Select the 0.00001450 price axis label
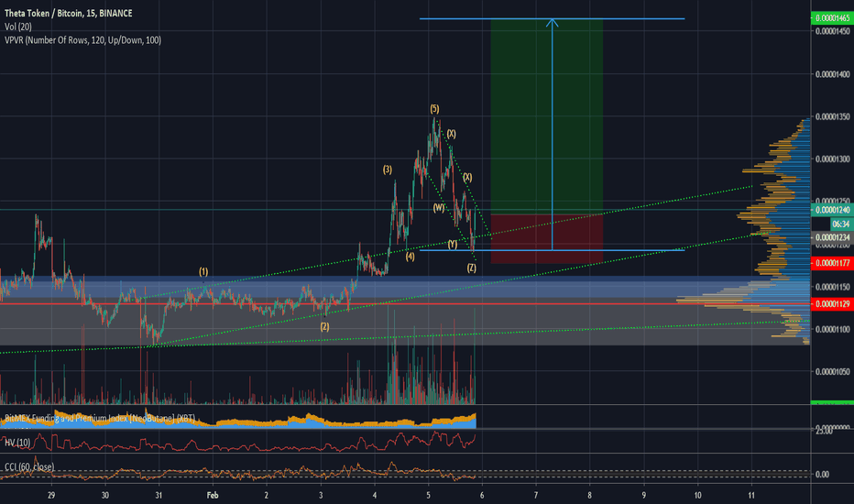 832,31
